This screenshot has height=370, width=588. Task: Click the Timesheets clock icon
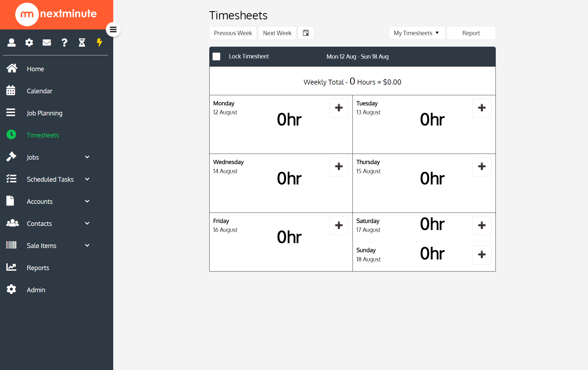click(11, 135)
